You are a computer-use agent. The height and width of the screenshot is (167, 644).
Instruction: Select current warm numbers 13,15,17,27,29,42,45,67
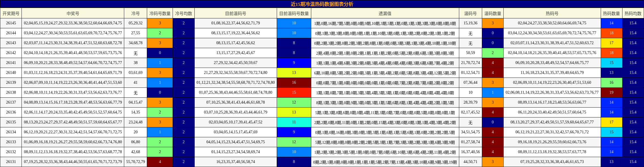tap(236, 53)
